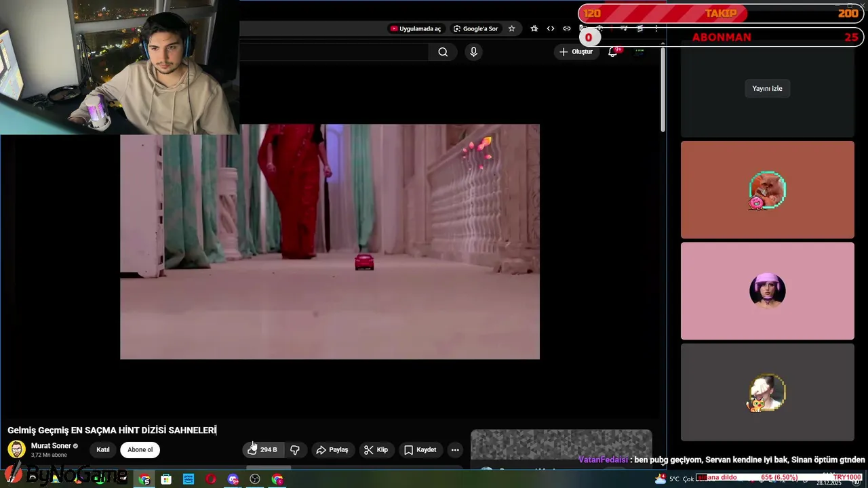This screenshot has width=868, height=488.
Task: Click the video title text
Action: click(x=112, y=430)
